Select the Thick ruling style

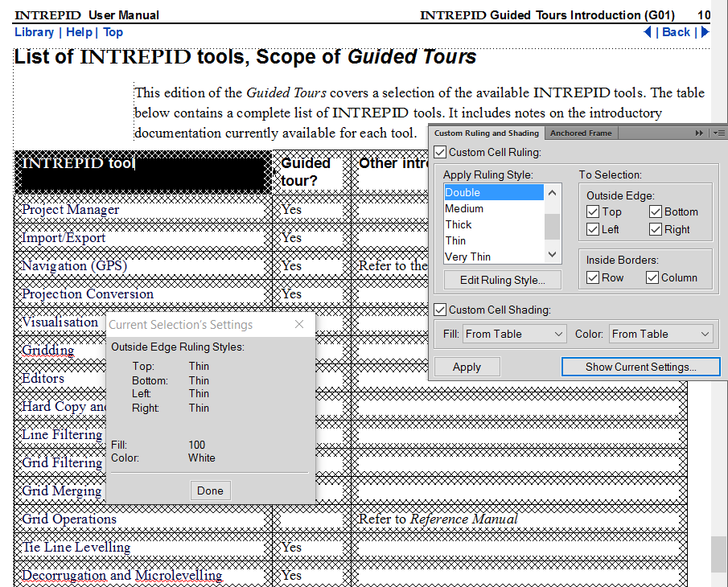(x=494, y=224)
